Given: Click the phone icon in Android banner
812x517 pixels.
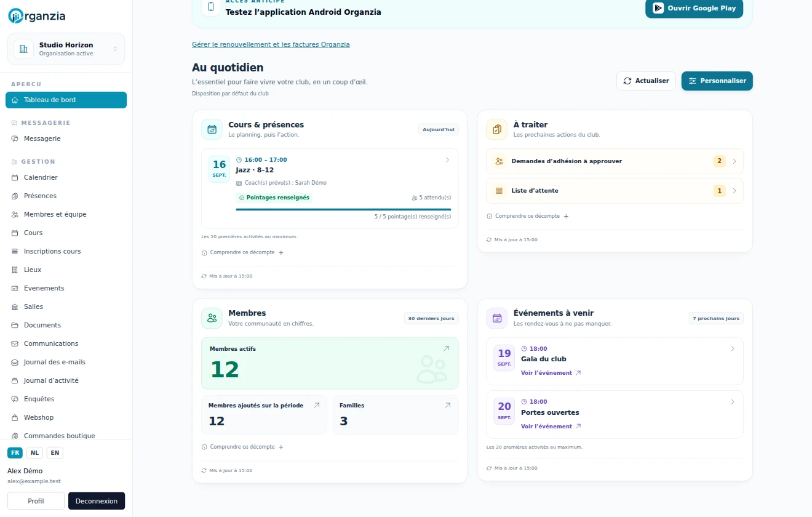Looking at the screenshot, I should point(211,7).
